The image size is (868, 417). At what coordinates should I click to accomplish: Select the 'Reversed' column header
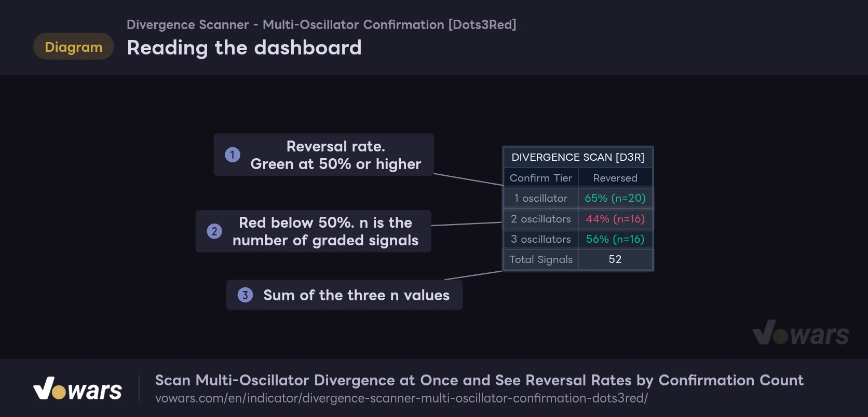pos(615,178)
